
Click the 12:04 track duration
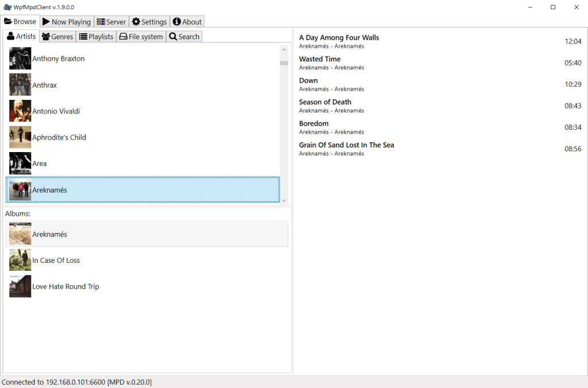[573, 41]
